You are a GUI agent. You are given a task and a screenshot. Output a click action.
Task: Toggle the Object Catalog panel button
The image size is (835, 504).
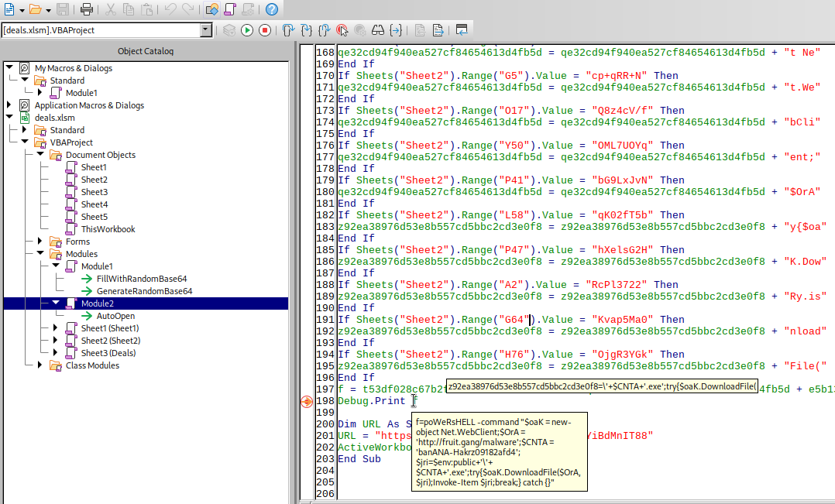211,9
